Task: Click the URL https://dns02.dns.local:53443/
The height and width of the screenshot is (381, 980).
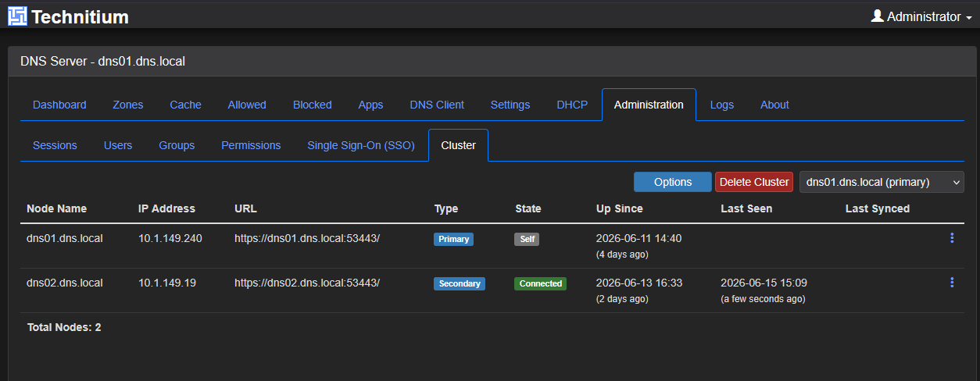Action: [307, 283]
